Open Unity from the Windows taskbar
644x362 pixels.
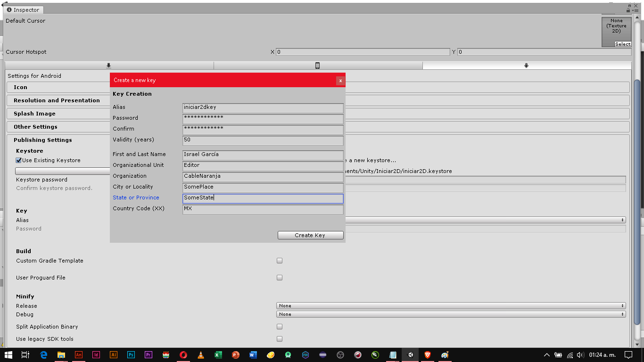coord(410,355)
